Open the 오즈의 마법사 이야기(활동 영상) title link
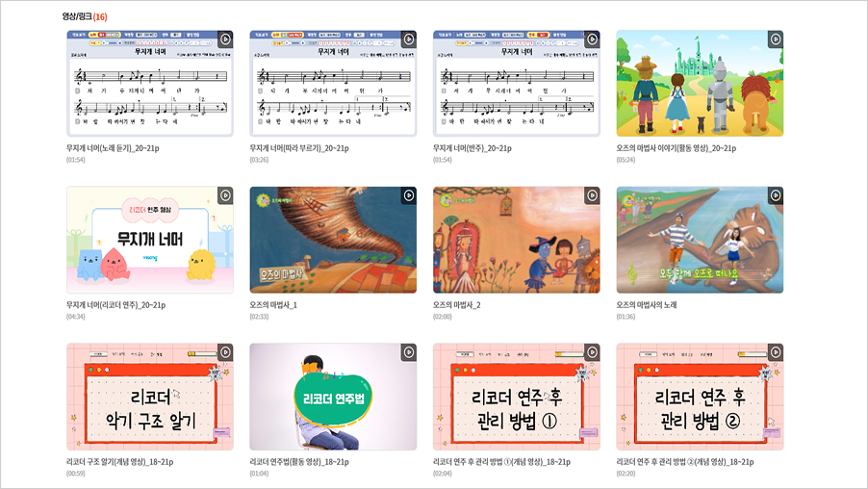Viewport: 868px width, 489px height. (x=677, y=148)
